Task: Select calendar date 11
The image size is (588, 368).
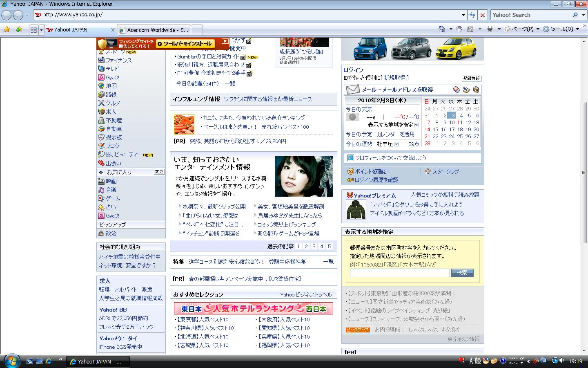Action: (x=460, y=122)
